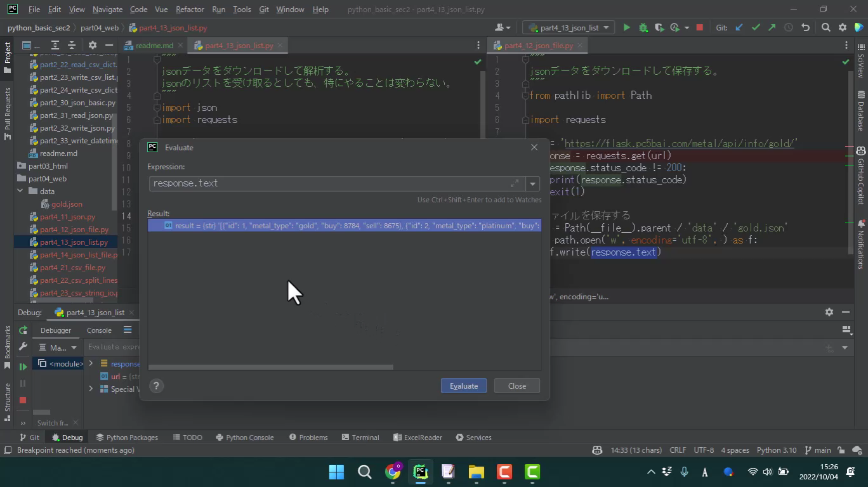Expand the expression field in Evaluate dialog

click(x=515, y=184)
